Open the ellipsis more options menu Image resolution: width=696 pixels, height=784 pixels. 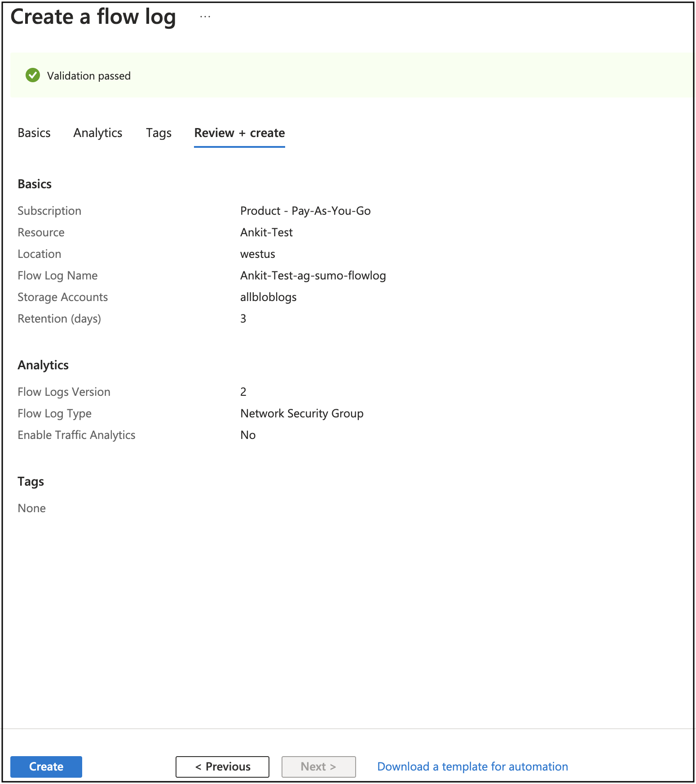[x=205, y=17]
